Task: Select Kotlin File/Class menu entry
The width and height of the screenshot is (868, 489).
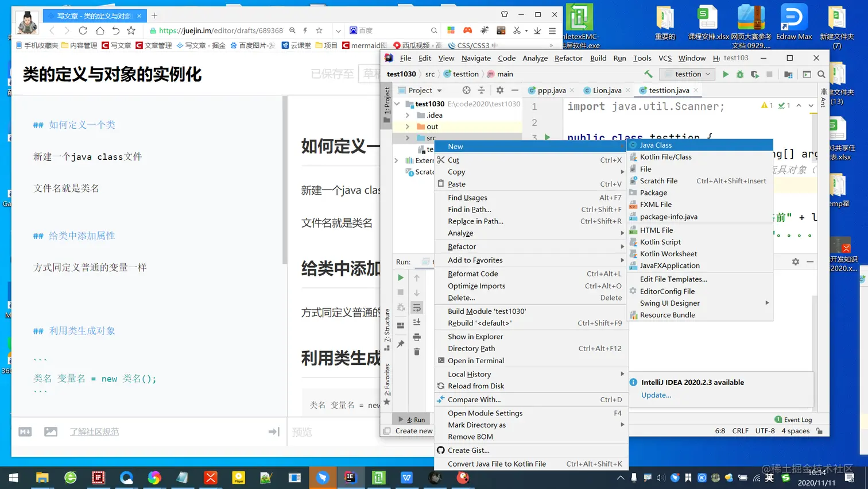Action: click(x=700, y=157)
